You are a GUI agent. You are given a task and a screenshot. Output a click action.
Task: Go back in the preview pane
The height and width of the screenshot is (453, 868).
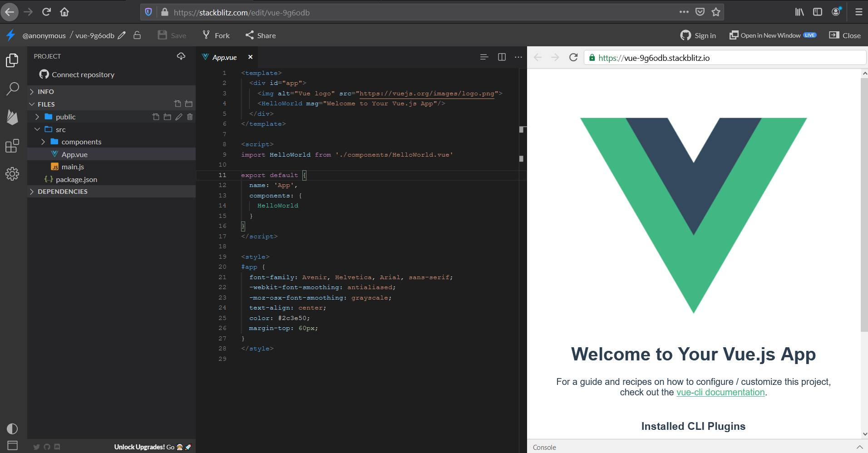tap(538, 57)
